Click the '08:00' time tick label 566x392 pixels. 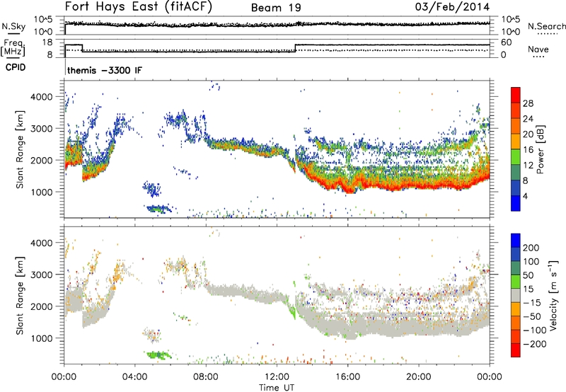(x=206, y=377)
